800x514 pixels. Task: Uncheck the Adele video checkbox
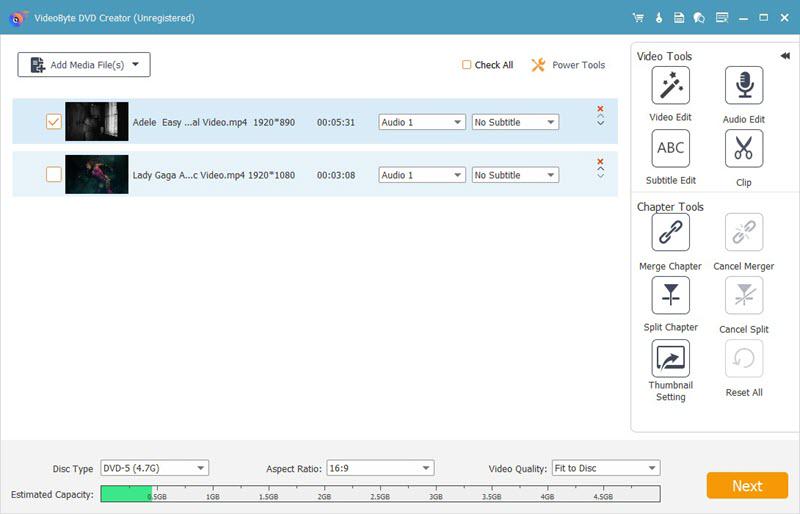(x=54, y=121)
